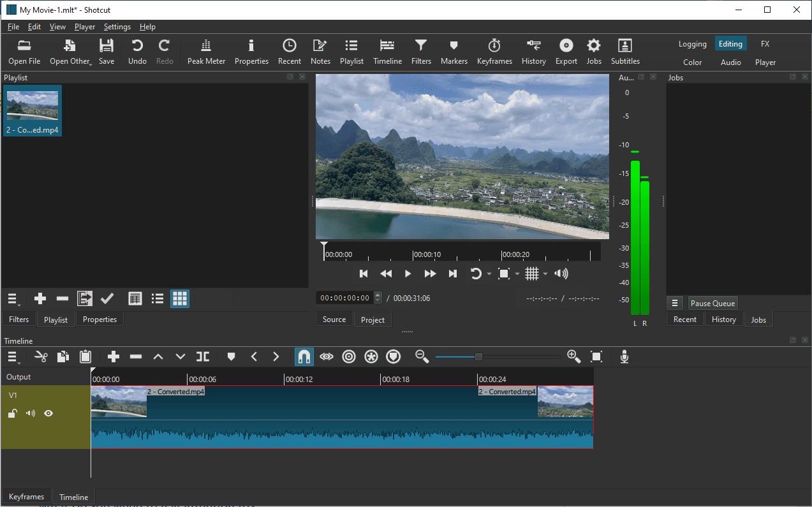Create a marker in the timeline toolbar
812x507 pixels.
click(x=232, y=356)
